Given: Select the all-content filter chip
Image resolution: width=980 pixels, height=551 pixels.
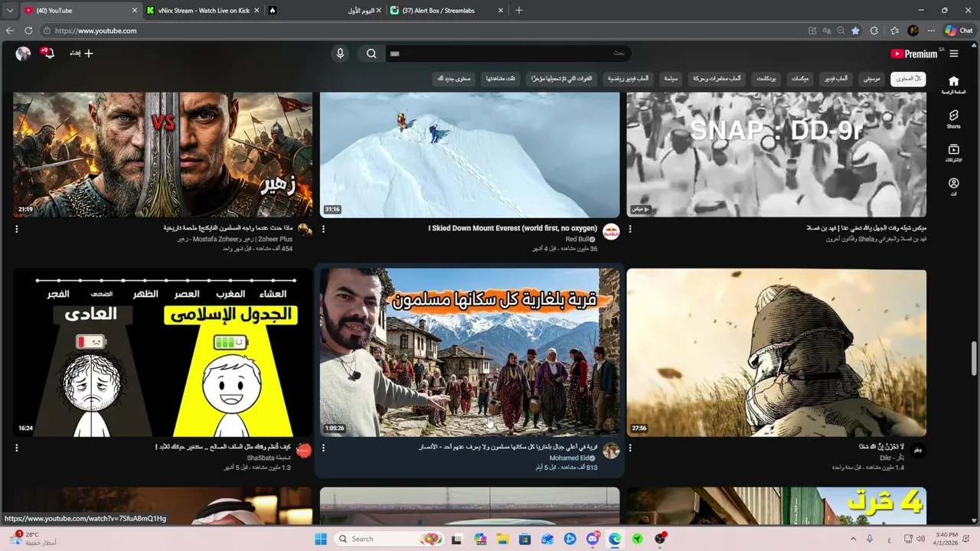Looking at the screenshot, I should click(x=908, y=79).
